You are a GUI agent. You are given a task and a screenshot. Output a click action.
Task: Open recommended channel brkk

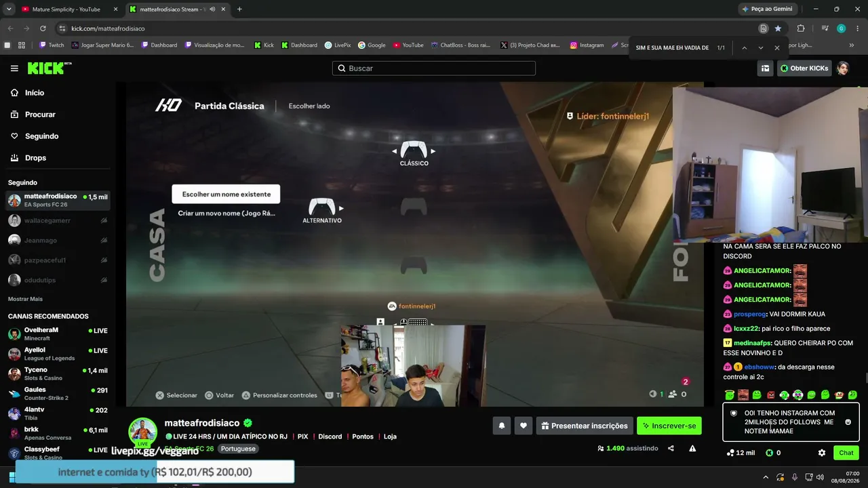pyautogui.click(x=58, y=433)
